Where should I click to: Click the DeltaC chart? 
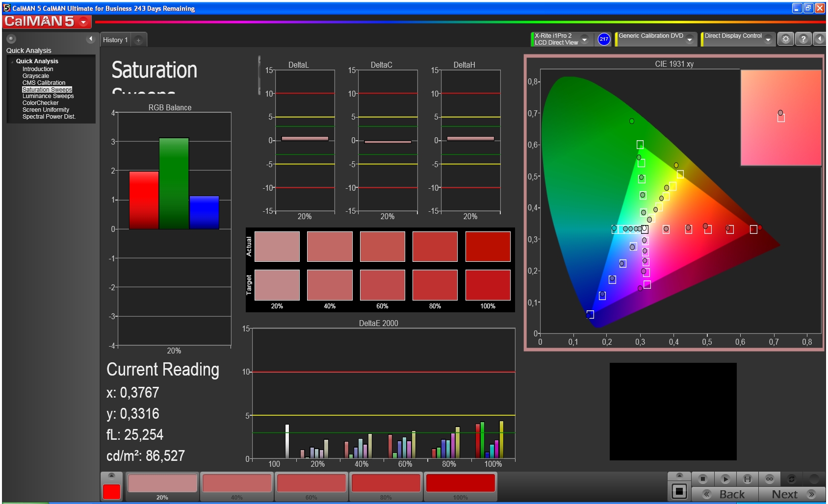click(x=388, y=141)
